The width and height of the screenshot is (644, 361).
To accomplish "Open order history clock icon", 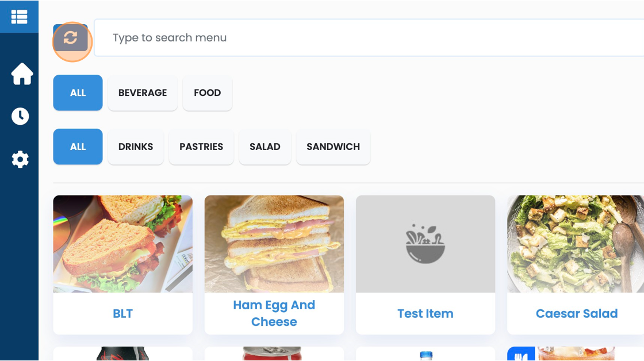I will click(x=20, y=116).
